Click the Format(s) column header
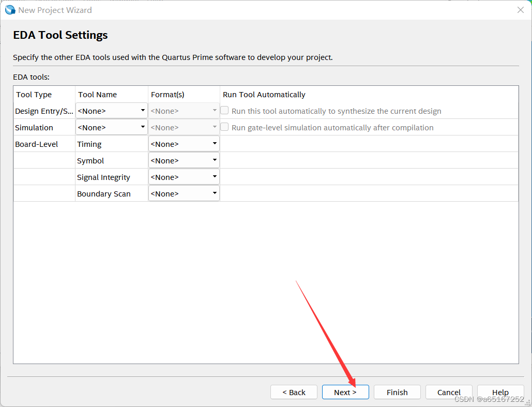Screen dimensions: 532x407 [184, 94]
